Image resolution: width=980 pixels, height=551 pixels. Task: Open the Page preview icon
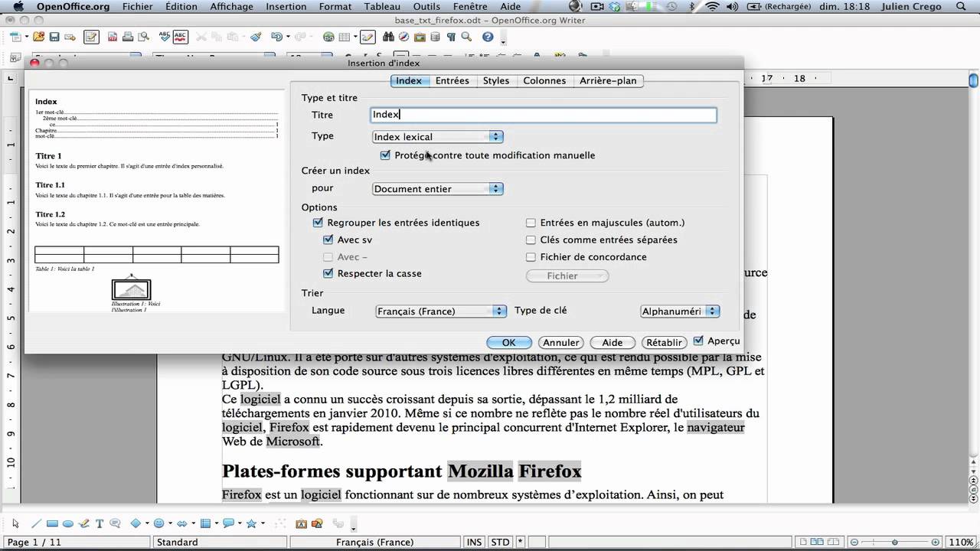pyautogui.click(x=142, y=37)
